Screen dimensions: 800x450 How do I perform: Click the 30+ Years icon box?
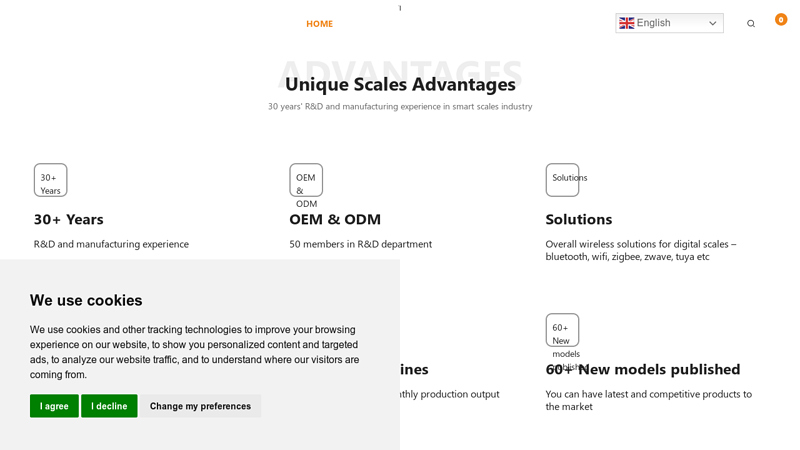coord(51,180)
